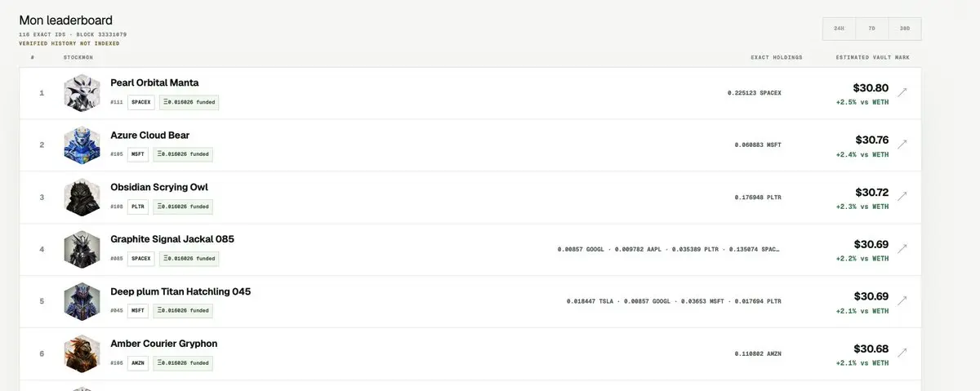This screenshot has height=391, width=980.
Task: Click the #085 ID text
Action: pyautogui.click(x=116, y=259)
